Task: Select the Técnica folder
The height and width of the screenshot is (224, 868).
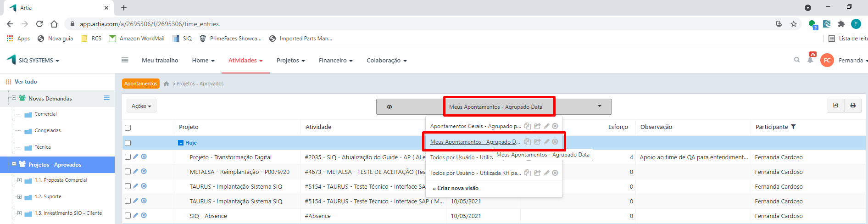Action: click(x=43, y=147)
